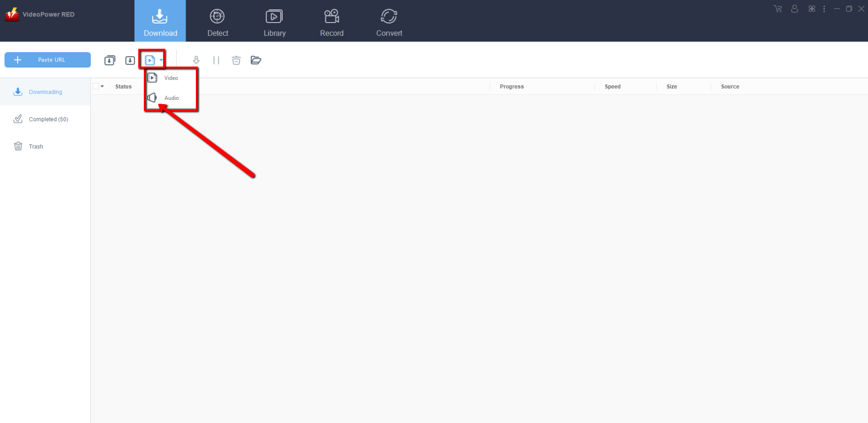Click the single download box icon

pyautogui.click(x=130, y=60)
